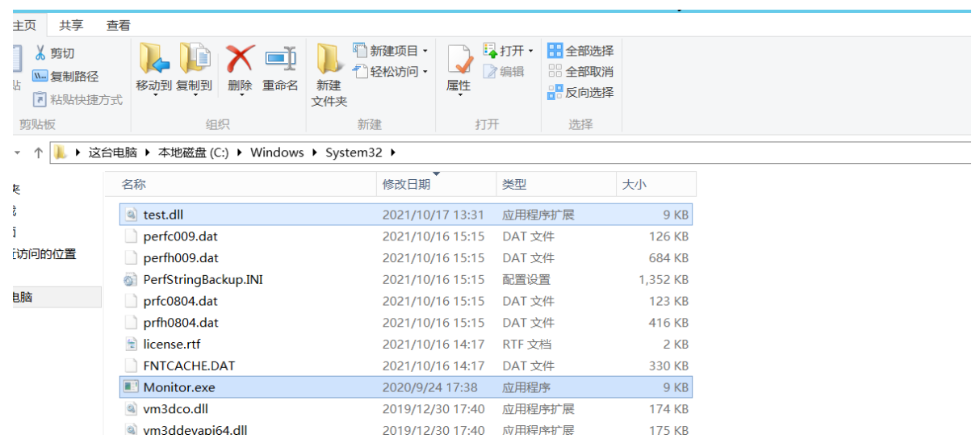980x447 pixels.
Task: Click the red Delete (删除) icon
Action: [x=240, y=59]
